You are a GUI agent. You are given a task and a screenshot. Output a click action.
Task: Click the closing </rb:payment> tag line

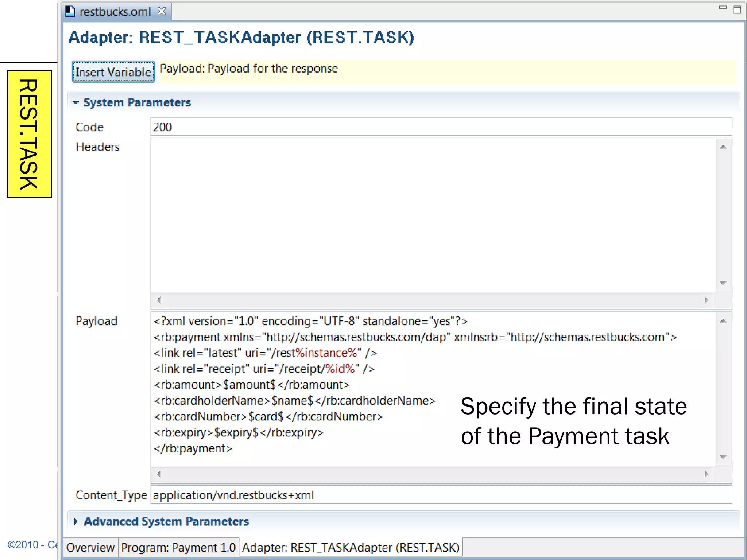click(193, 448)
